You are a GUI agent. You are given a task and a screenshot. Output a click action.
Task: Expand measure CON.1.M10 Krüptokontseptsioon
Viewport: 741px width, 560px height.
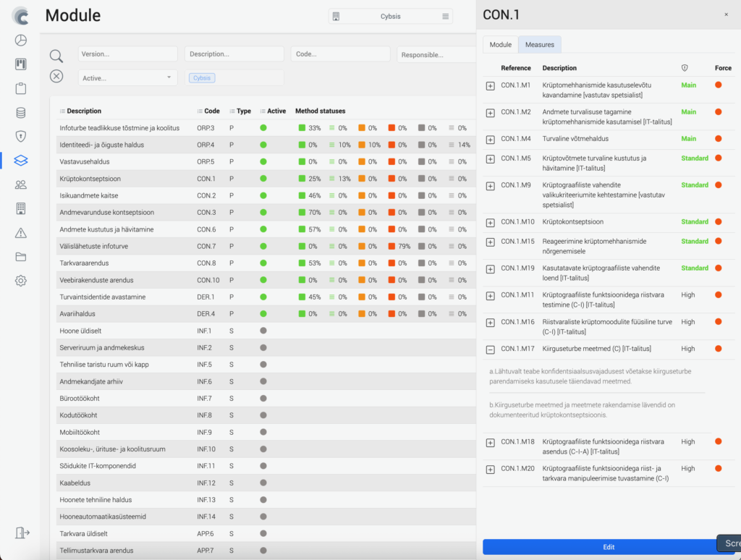pyautogui.click(x=490, y=223)
